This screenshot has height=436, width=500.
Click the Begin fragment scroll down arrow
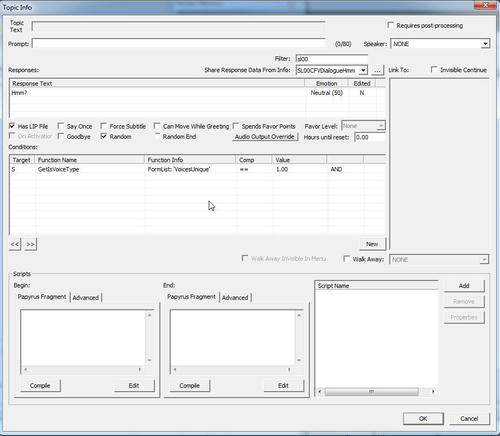point(150,360)
